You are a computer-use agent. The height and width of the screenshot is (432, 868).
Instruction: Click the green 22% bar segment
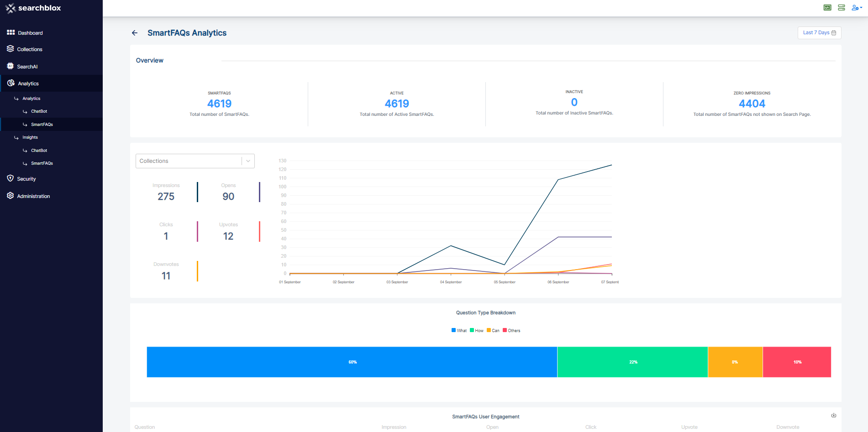(x=632, y=362)
